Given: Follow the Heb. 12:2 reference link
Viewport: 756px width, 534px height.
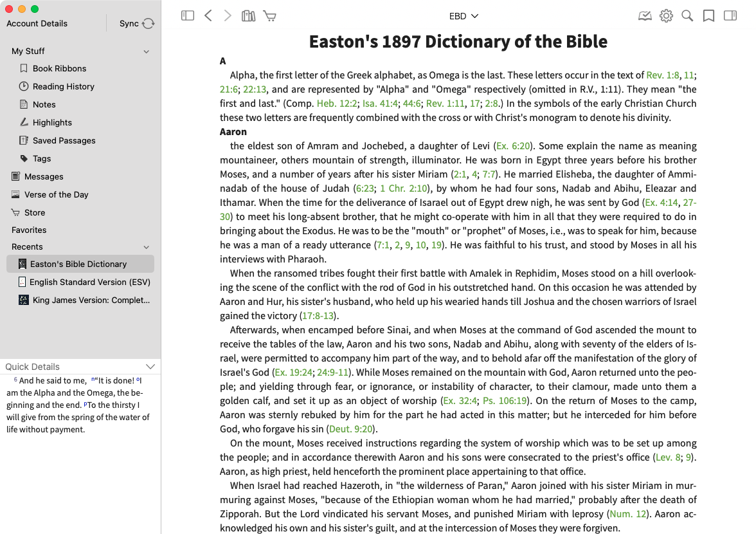Looking at the screenshot, I should point(336,104).
